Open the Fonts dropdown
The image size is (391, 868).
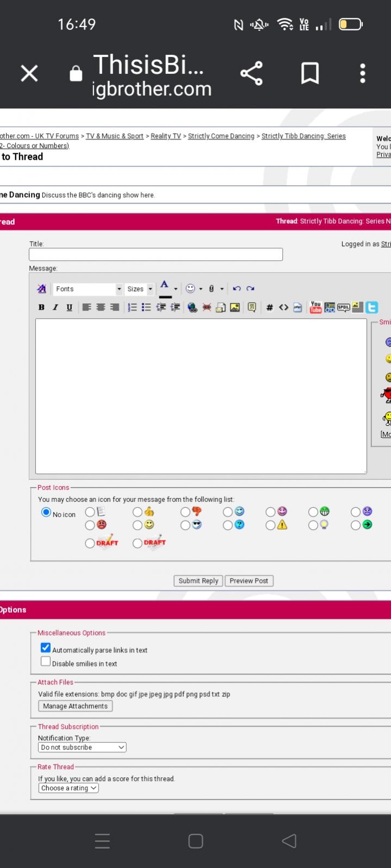88,289
